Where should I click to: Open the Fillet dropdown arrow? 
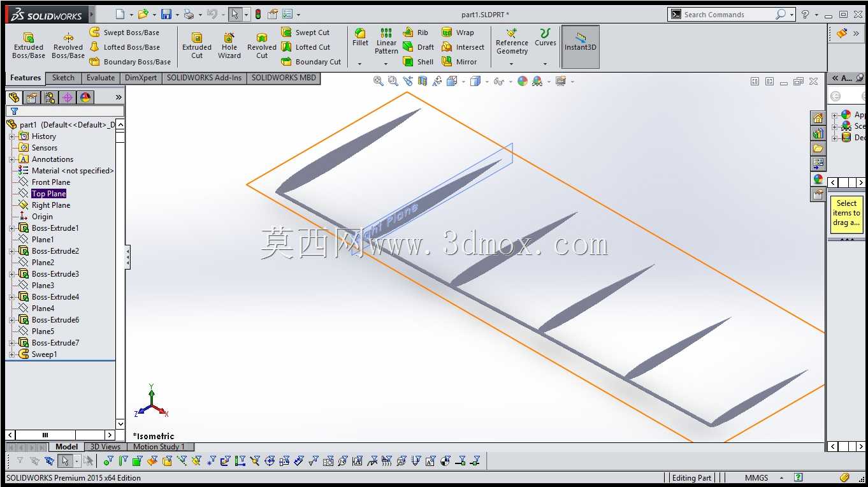click(360, 63)
